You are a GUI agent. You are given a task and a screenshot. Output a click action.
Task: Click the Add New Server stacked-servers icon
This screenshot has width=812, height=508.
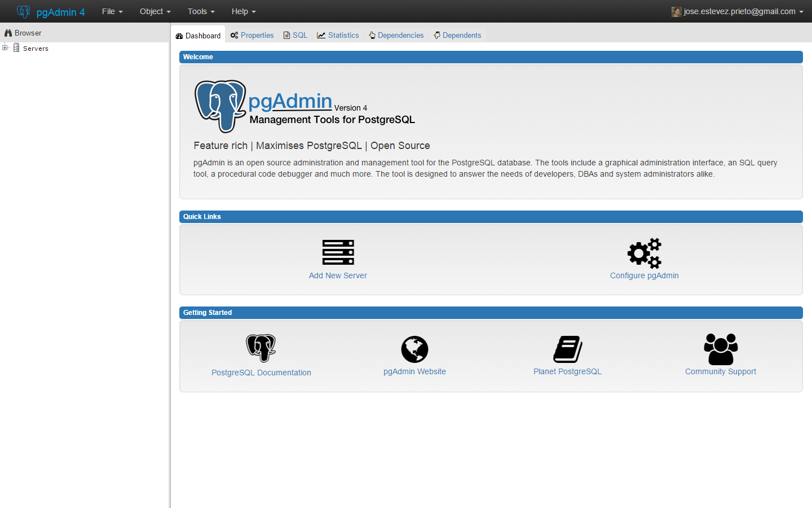pyautogui.click(x=338, y=252)
